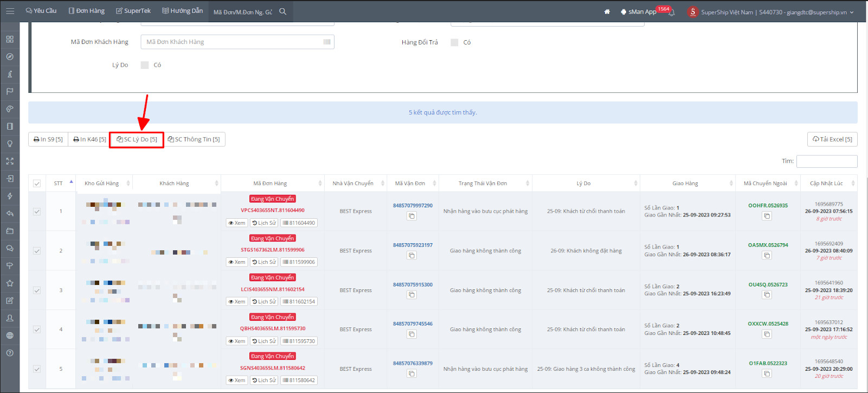
Task: Click the In K46 [5] button
Action: coord(89,140)
